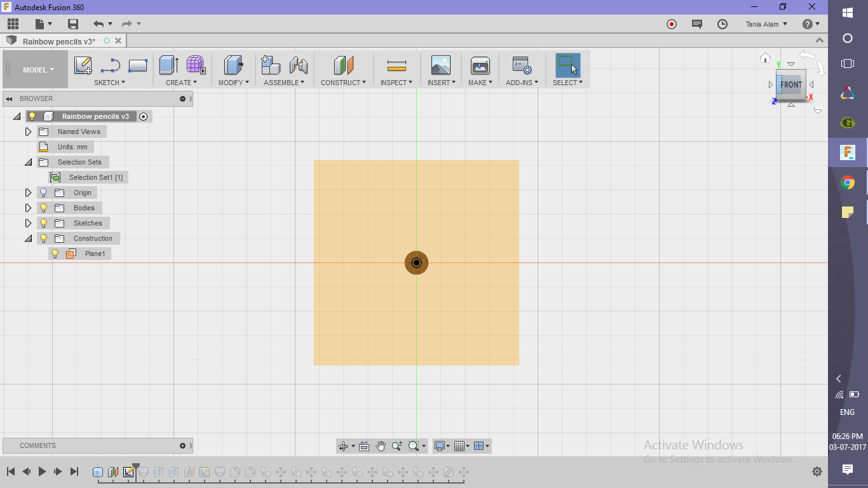
Task: Use the Measure ruler icon
Action: (x=397, y=65)
